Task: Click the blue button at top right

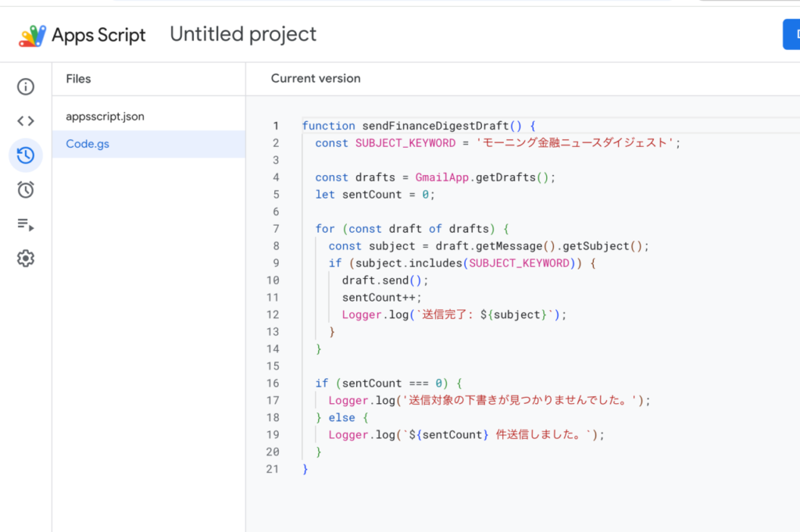Action: 791,34
